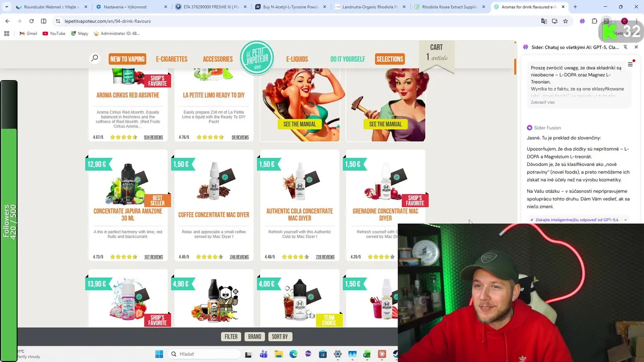
Task: Switch to Nastavenia – Výkonnosť tab
Action: [x=128, y=7]
